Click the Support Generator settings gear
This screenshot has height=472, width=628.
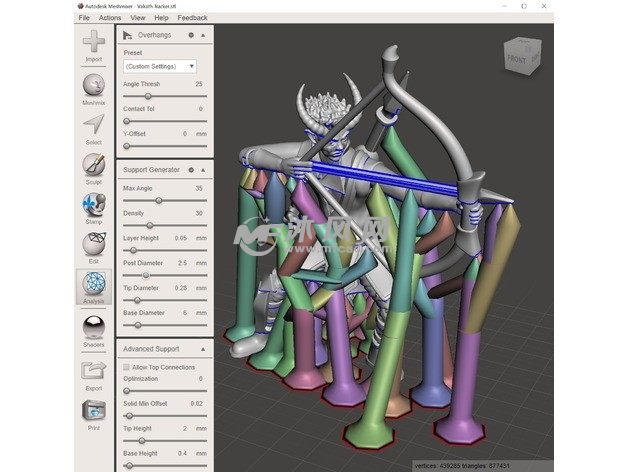click(x=191, y=169)
